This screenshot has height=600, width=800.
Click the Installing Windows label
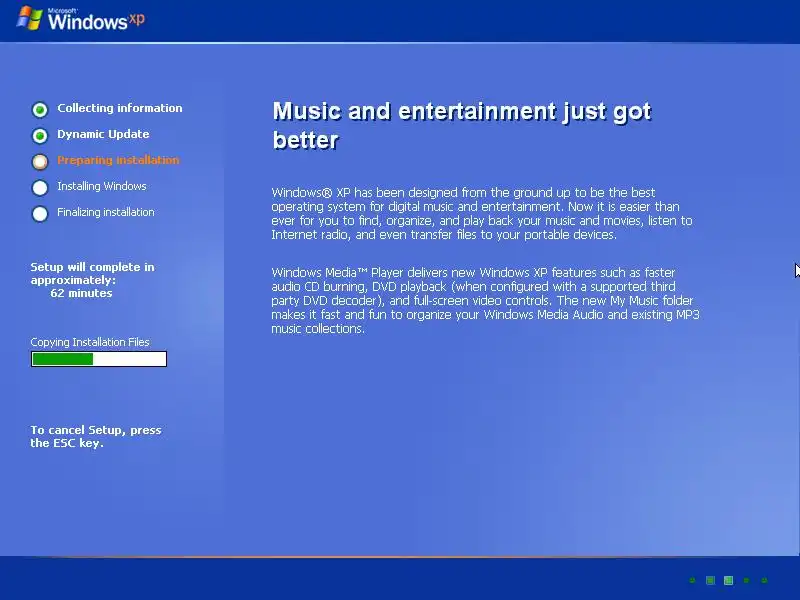coord(102,186)
